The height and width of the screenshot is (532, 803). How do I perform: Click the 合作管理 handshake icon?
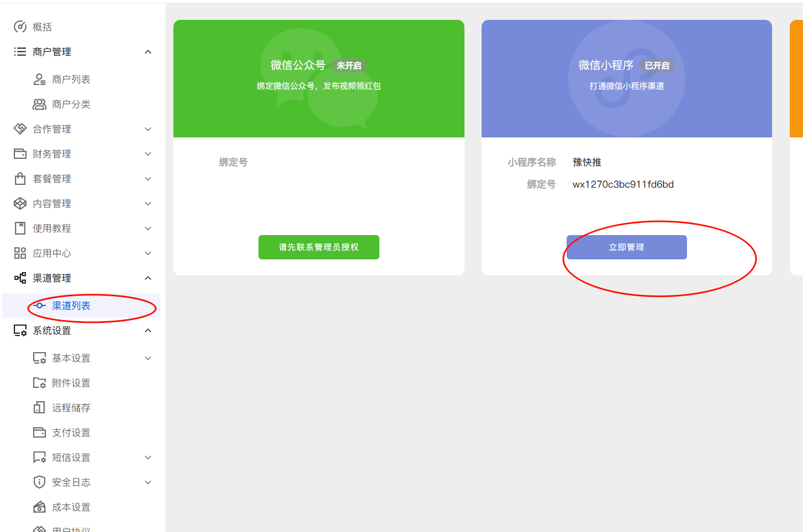point(20,129)
